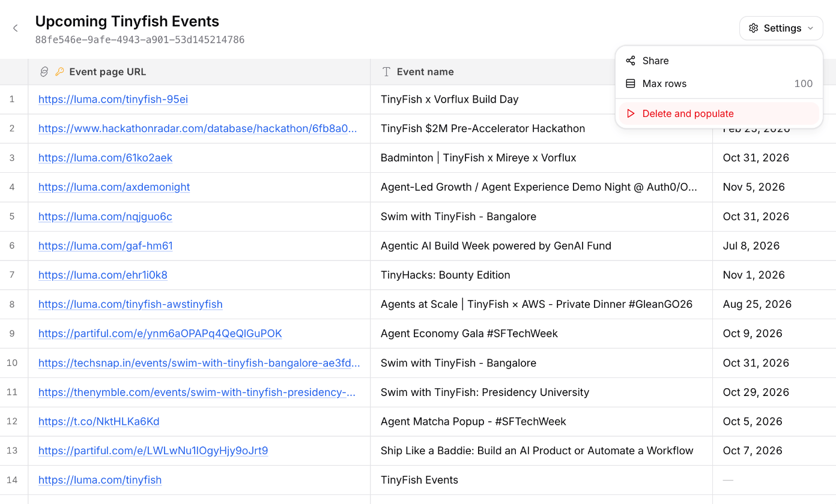This screenshot has height=504, width=836.
Task: Click 'Agent Economy Gala #SFTechWeek' cell
Action: 541,334
